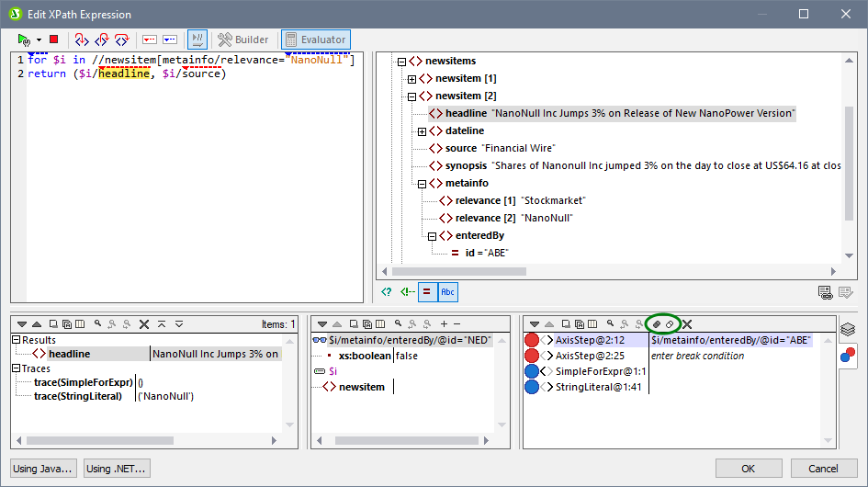
Task: Collapse the metainfo tree node
Action: point(423,183)
